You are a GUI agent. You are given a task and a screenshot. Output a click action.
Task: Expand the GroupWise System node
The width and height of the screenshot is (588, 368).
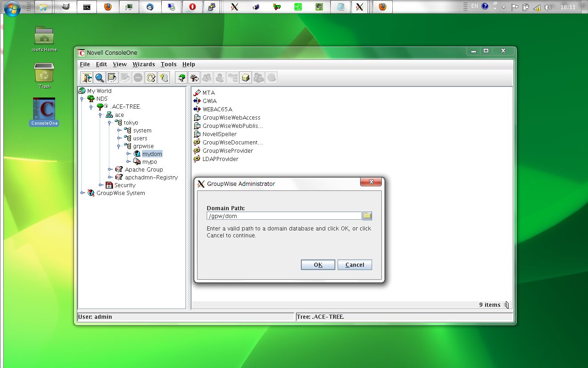click(82, 193)
